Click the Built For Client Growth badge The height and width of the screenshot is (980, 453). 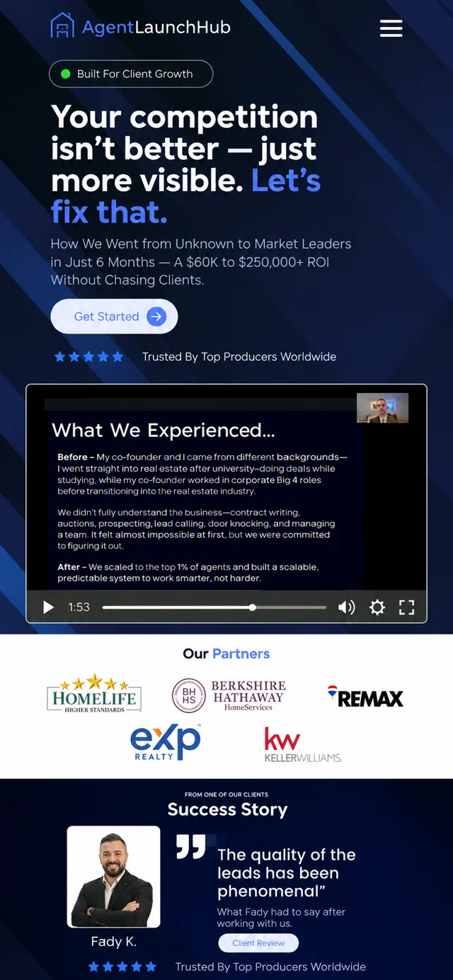(131, 74)
